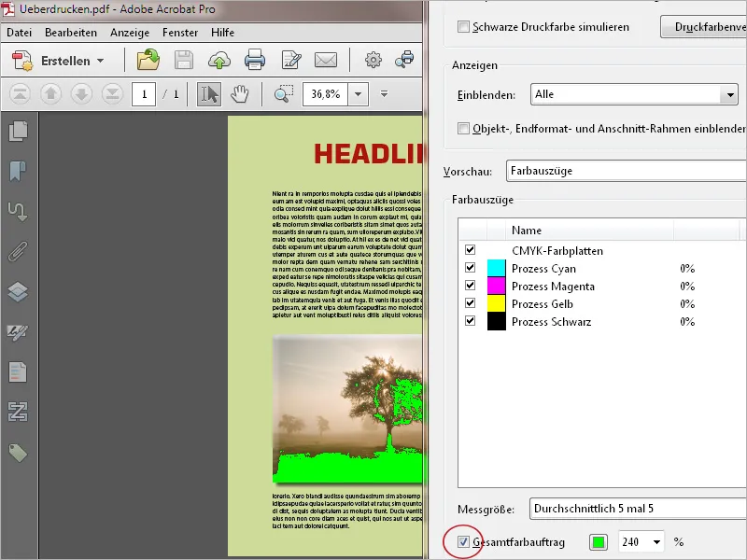This screenshot has height=560, width=747.
Task: Click the Save floppy disk icon
Action: [183, 61]
